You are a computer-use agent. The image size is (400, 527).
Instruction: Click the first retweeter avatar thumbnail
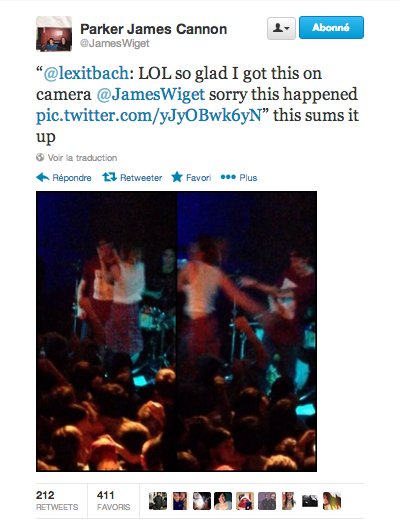pyautogui.click(x=158, y=501)
